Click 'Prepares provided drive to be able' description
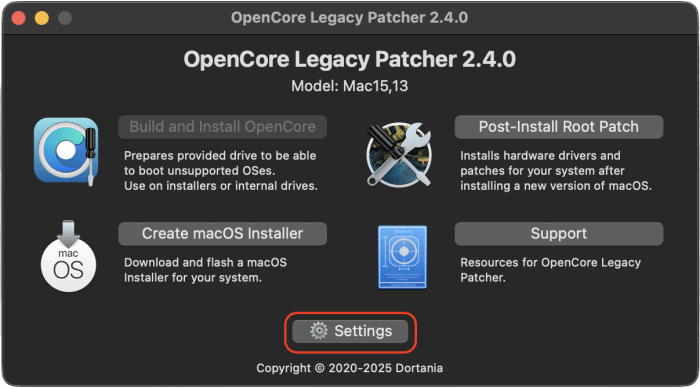 pyautogui.click(x=220, y=155)
